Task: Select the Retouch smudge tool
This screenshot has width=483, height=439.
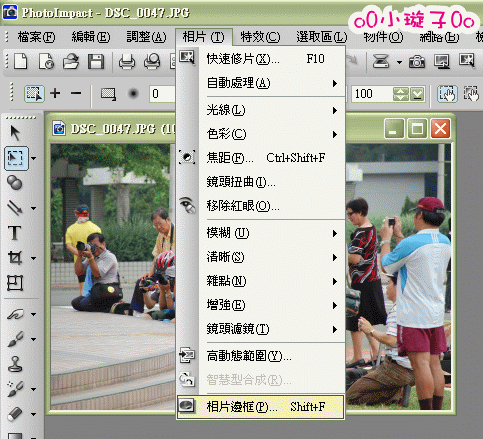Action: (x=15, y=314)
